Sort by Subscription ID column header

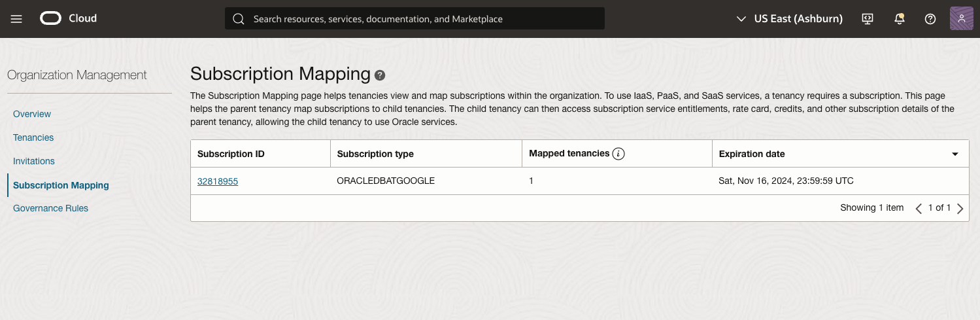click(x=231, y=154)
